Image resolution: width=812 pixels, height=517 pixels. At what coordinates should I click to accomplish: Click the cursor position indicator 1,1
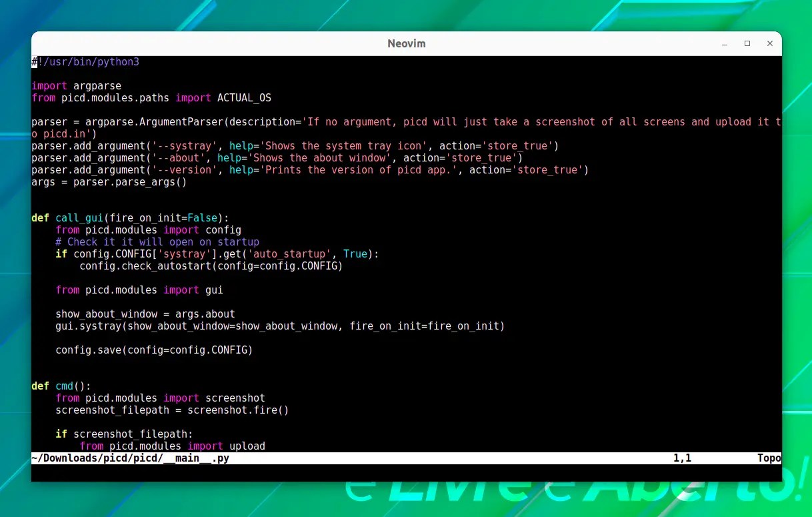coord(681,458)
